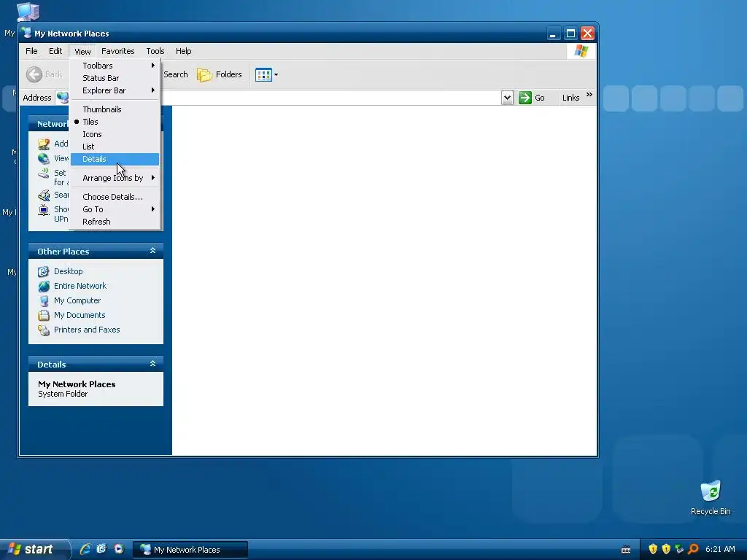Click the Printers and Faxes icon

[43, 330]
